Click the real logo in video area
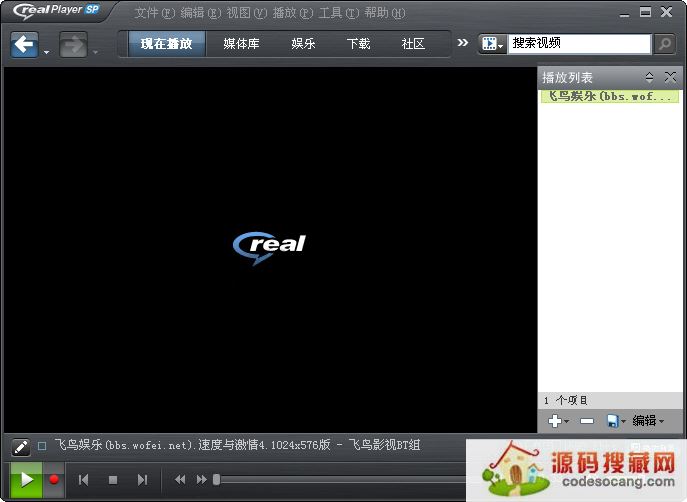 269,247
